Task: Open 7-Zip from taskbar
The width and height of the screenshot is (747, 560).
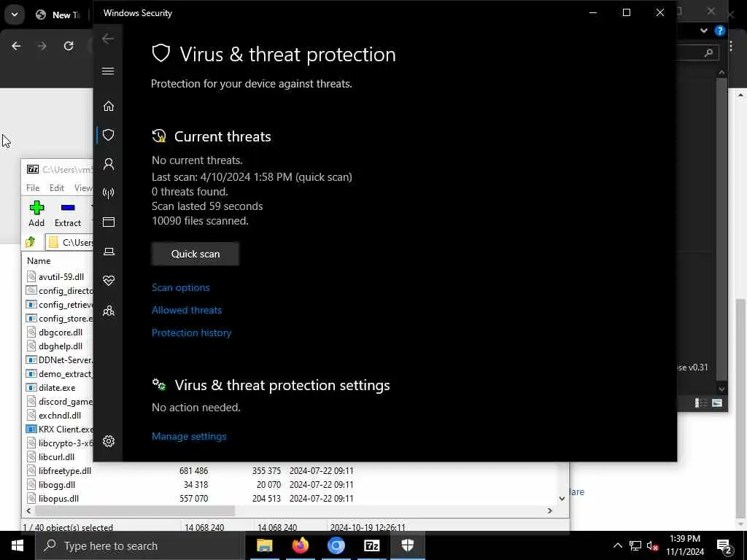Action: point(371,545)
